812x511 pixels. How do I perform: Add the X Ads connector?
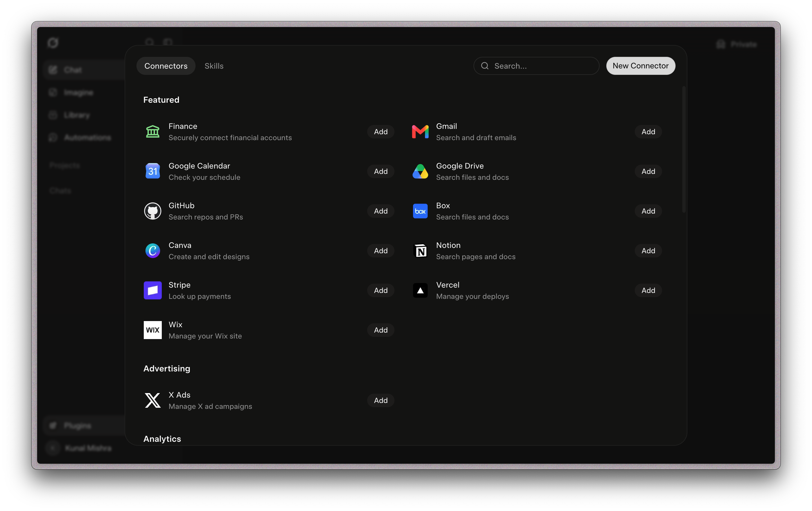click(381, 400)
